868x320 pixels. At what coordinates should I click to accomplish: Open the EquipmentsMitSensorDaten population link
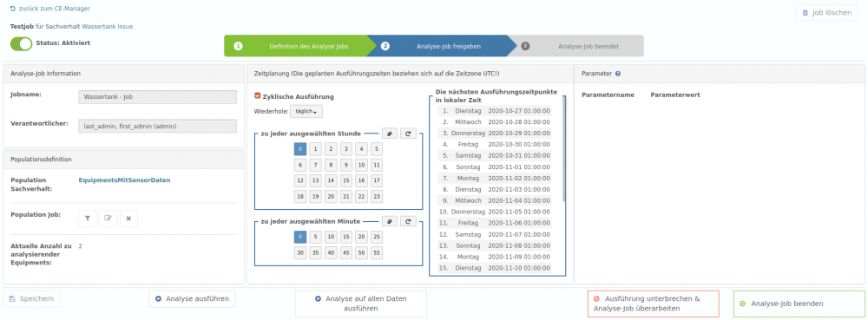point(124,180)
